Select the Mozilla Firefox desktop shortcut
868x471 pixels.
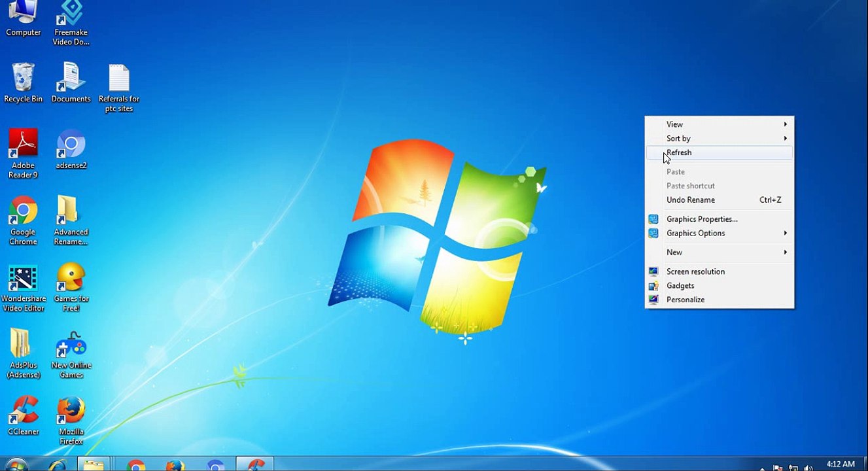(x=71, y=421)
